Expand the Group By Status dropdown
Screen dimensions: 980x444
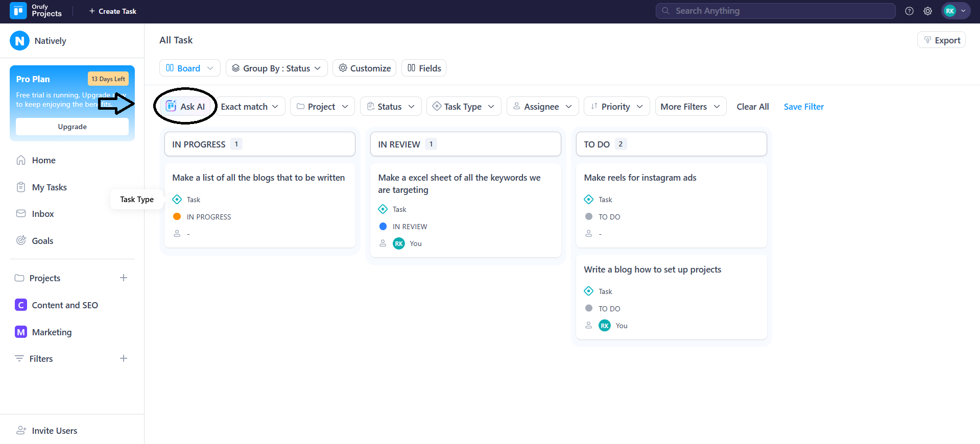point(276,68)
